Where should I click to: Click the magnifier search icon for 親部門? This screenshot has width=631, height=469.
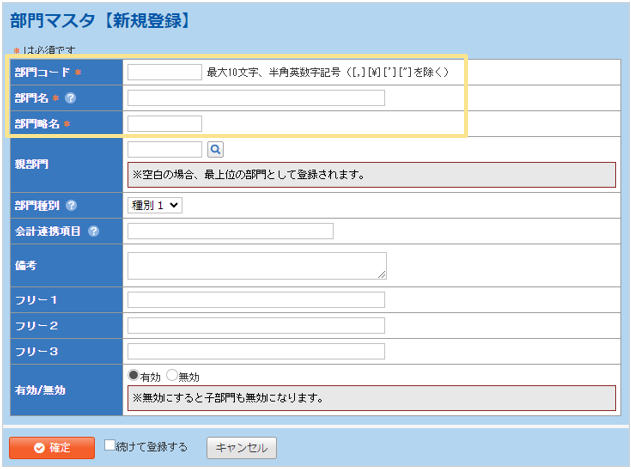pos(215,149)
